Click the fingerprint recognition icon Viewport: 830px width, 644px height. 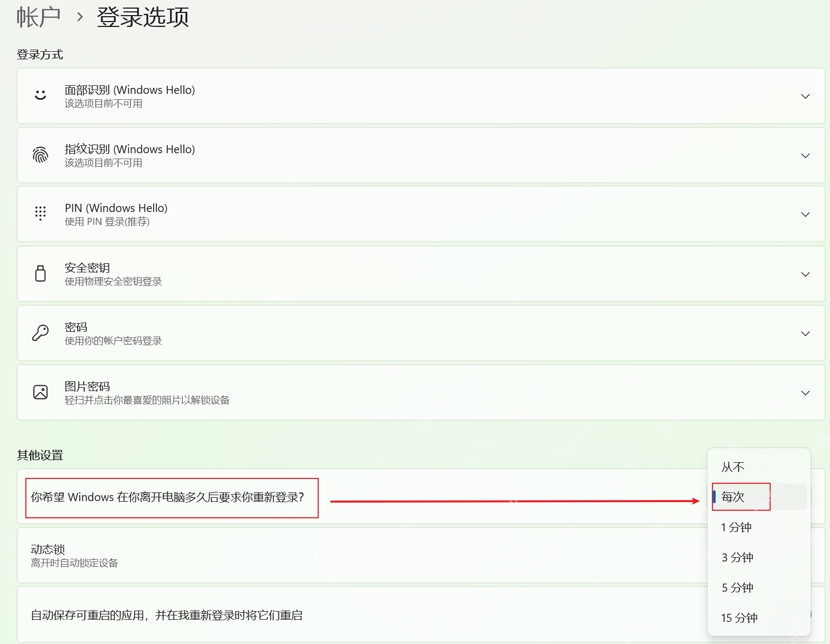[40, 155]
